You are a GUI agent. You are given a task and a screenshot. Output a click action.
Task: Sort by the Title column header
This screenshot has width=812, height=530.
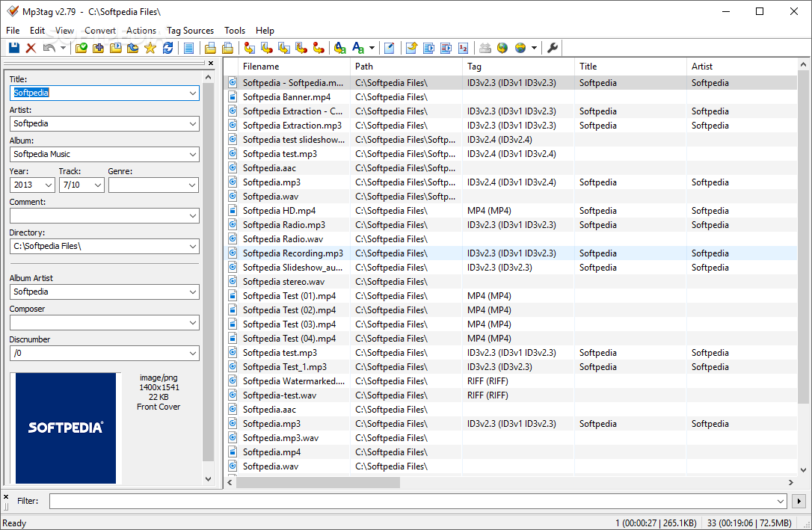pyautogui.click(x=630, y=67)
